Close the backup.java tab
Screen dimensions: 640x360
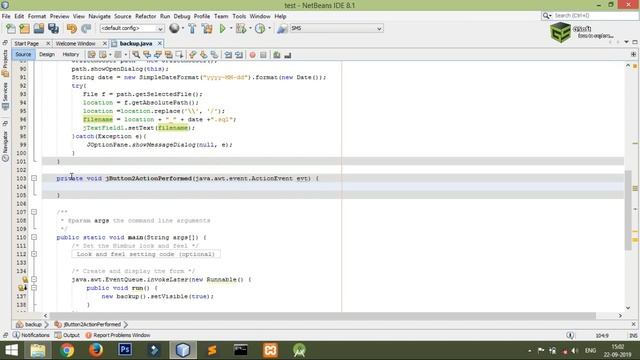click(160, 43)
